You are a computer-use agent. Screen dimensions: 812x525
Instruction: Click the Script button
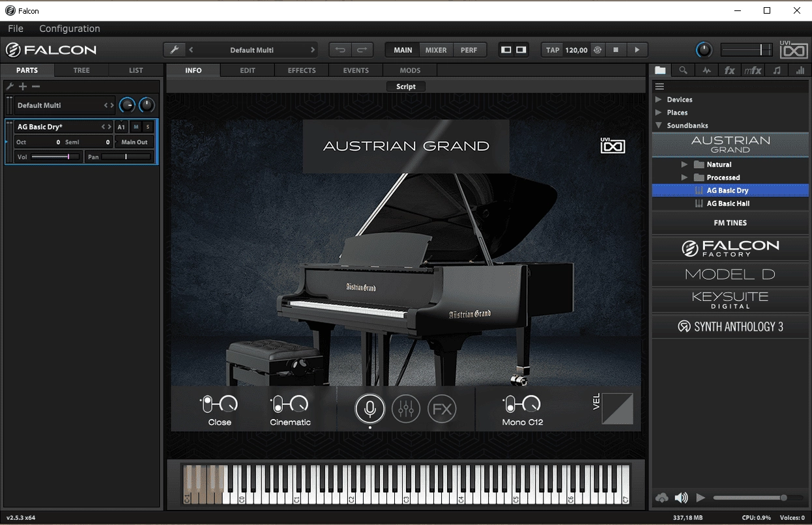pyautogui.click(x=406, y=87)
